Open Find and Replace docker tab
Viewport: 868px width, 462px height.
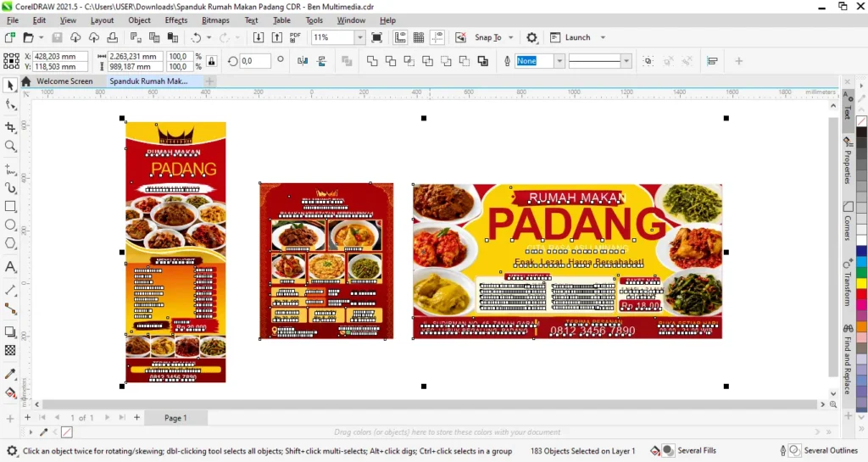(x=848, y=359)
